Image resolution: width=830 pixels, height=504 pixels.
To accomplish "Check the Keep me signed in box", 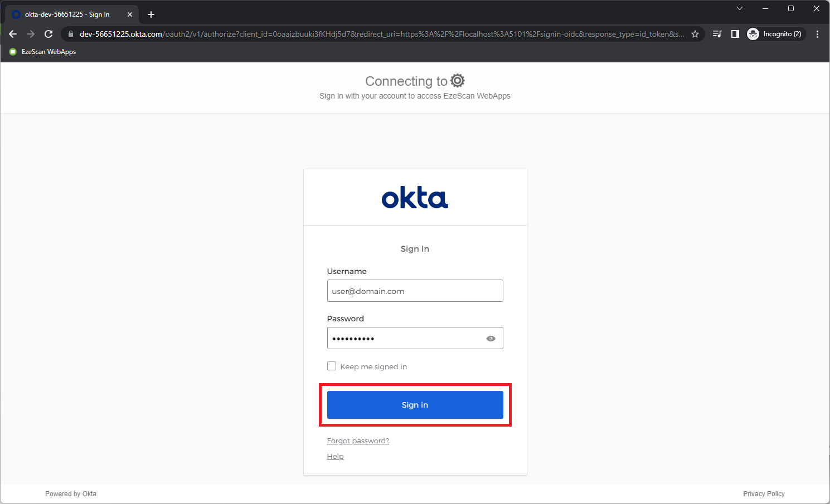I will click(x=332, y=366).
